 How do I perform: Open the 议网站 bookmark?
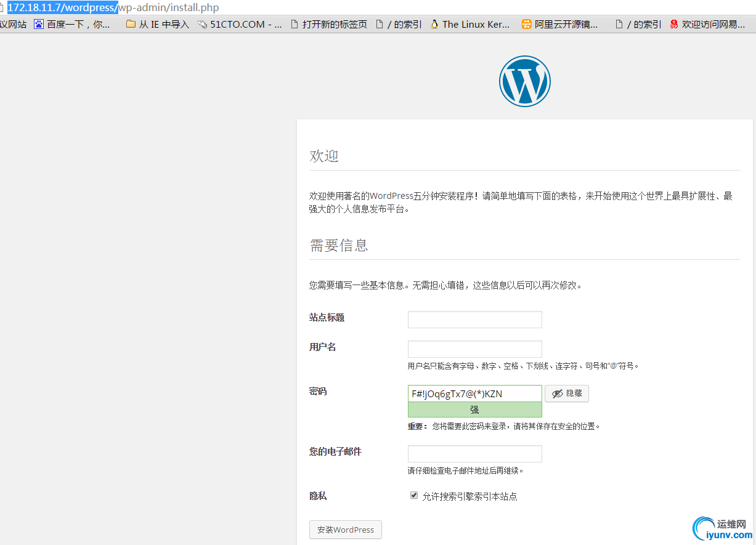[14, 25]
